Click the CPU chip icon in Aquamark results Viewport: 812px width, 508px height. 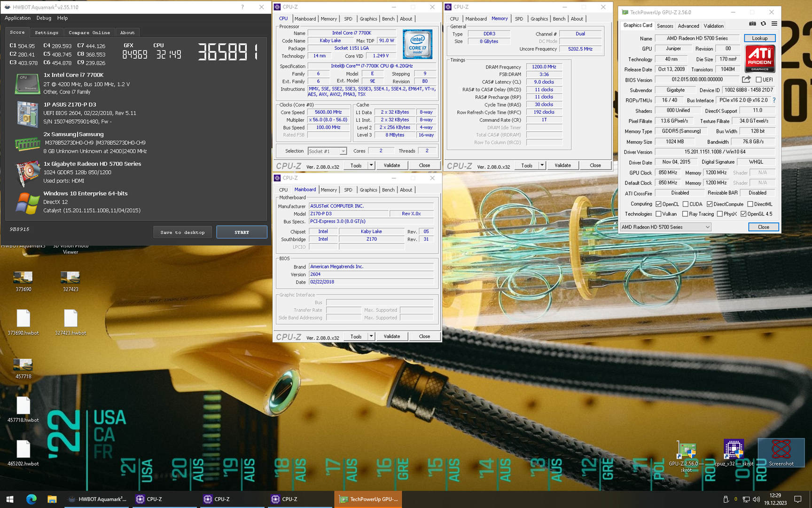pos(27,83)
